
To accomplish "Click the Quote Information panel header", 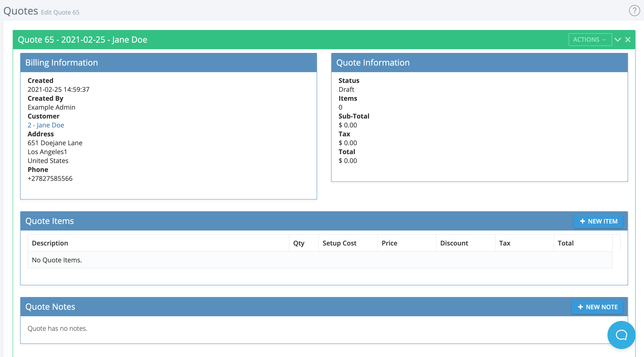I will coord(373,62).
